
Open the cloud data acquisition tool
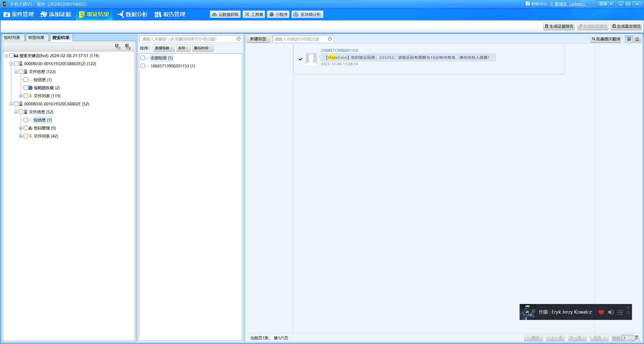225,14
